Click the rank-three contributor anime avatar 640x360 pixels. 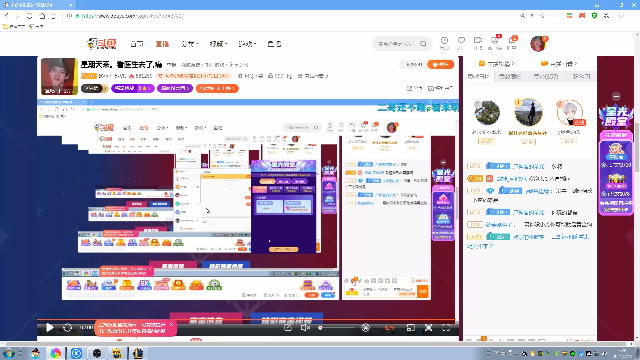coord(569,112)
